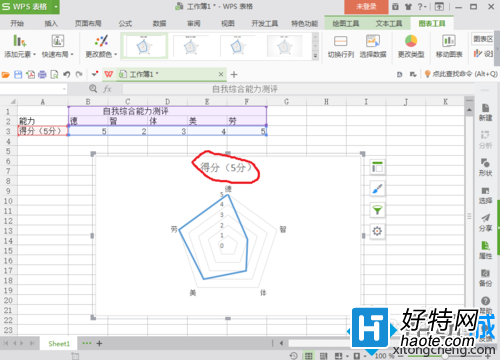
Task: Click the redo arrow icon
Action: click(x=79, y=75)
